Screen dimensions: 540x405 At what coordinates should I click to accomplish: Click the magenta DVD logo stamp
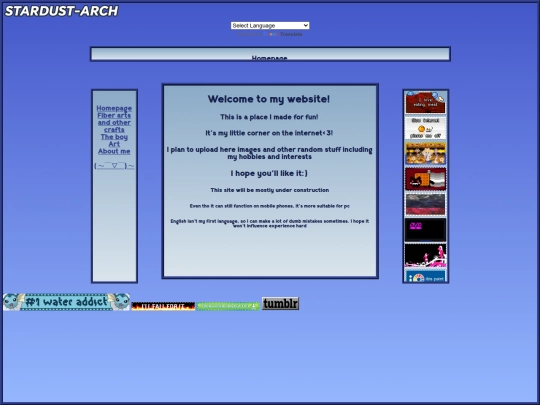(425, 230)
